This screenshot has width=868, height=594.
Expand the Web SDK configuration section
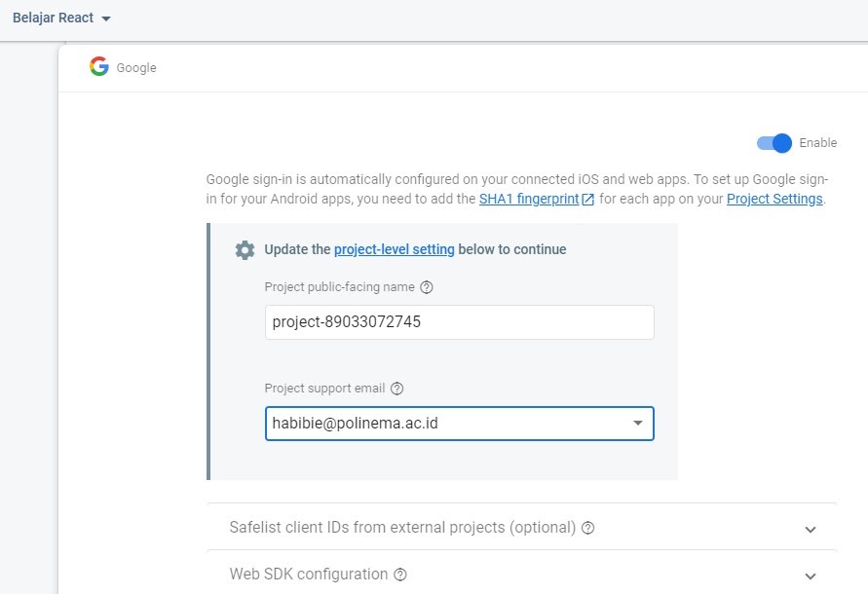[810, 575]
